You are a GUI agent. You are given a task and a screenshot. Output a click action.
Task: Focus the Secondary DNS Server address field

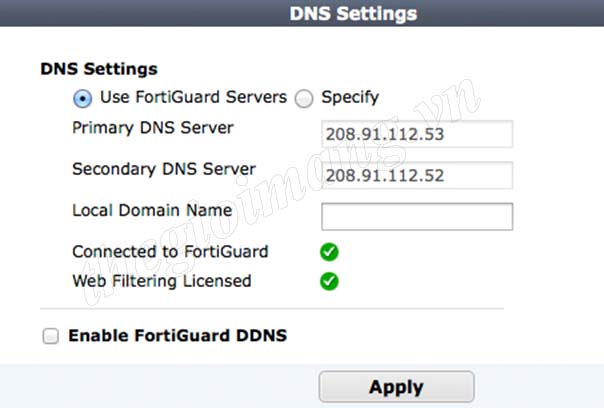point(417,175)
